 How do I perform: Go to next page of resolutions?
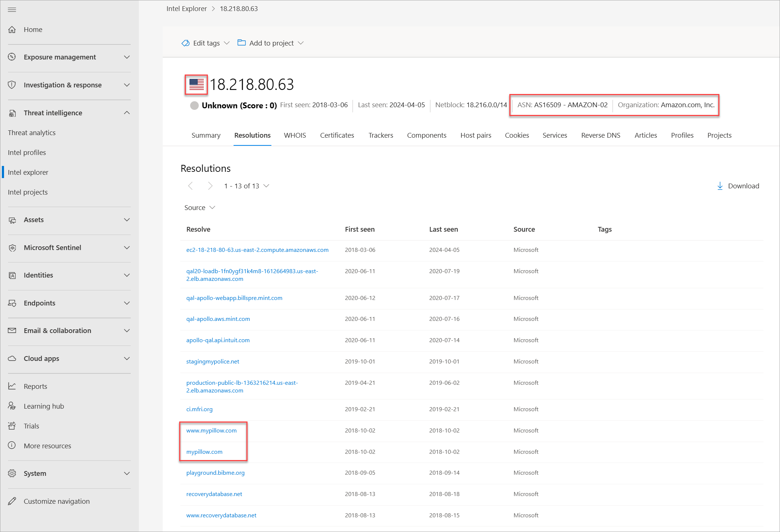(x=210, y=186)
